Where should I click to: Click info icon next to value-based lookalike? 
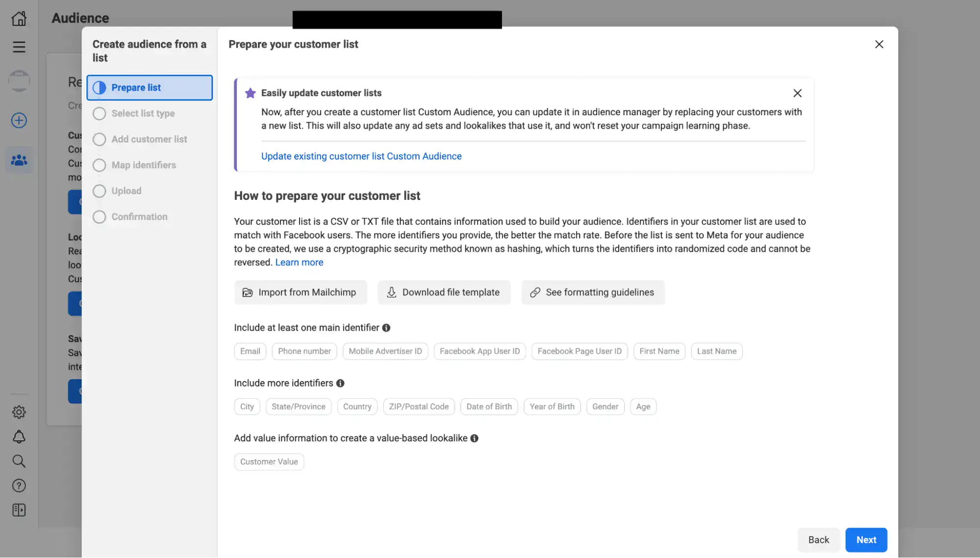click(474, 438)
